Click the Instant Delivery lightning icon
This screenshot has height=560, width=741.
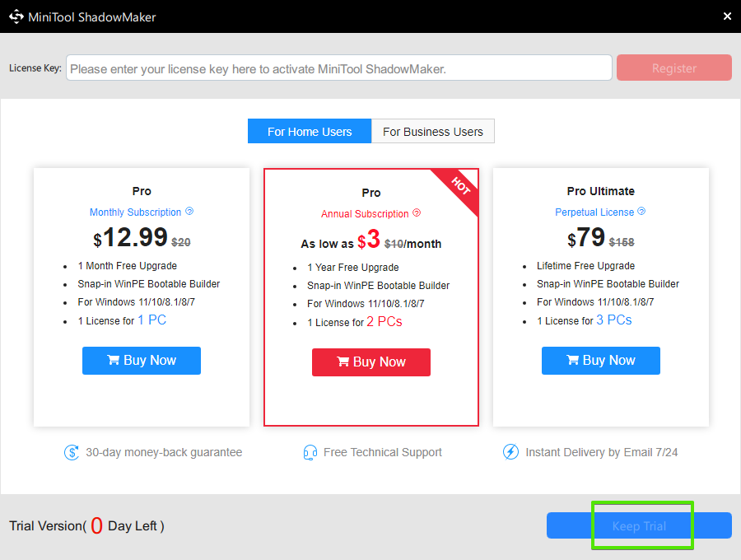(x=510, y=452)
